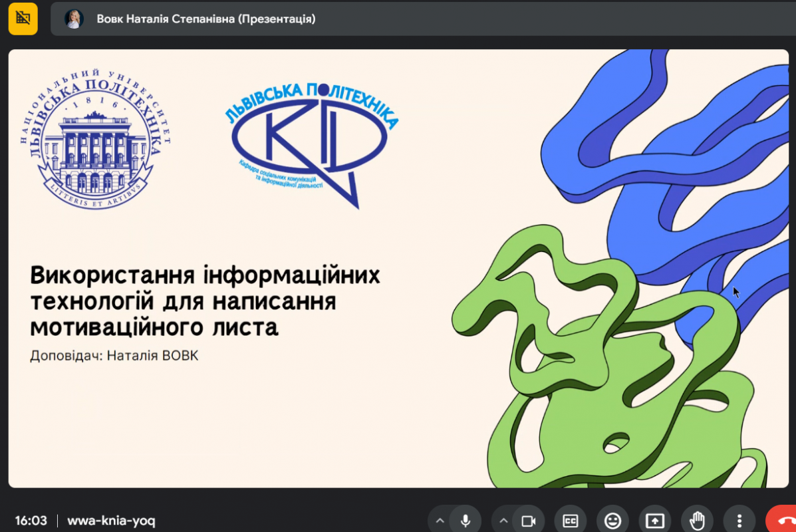Raise your hand using the hand icon
The width and height of the screenshot is (796, 532).
pyautogui.click(x=697, y=520)
